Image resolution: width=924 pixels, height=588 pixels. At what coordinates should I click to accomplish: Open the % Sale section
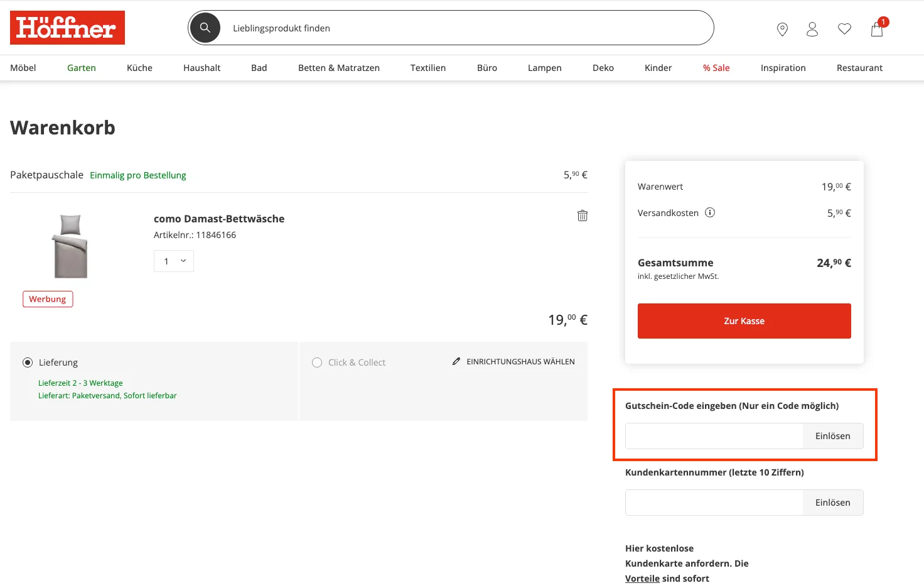(716, 67)
